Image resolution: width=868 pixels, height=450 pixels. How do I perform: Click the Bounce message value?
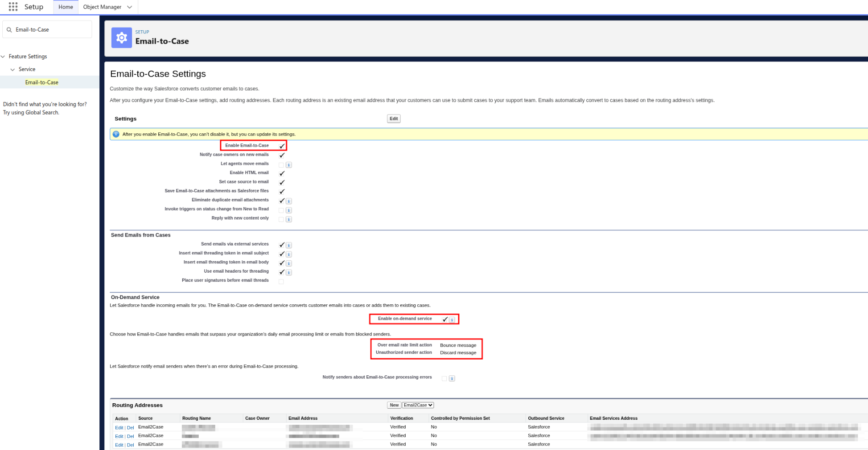(458, 346)
